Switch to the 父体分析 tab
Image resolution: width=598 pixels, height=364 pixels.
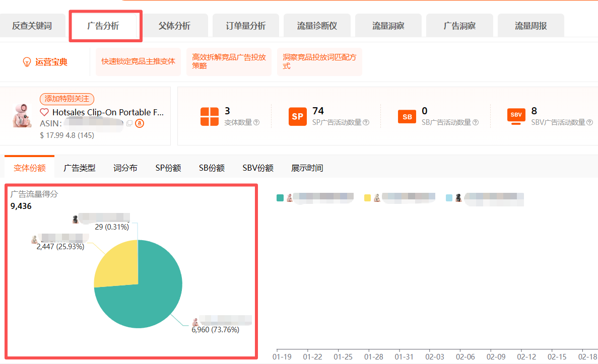pos(174,26)
